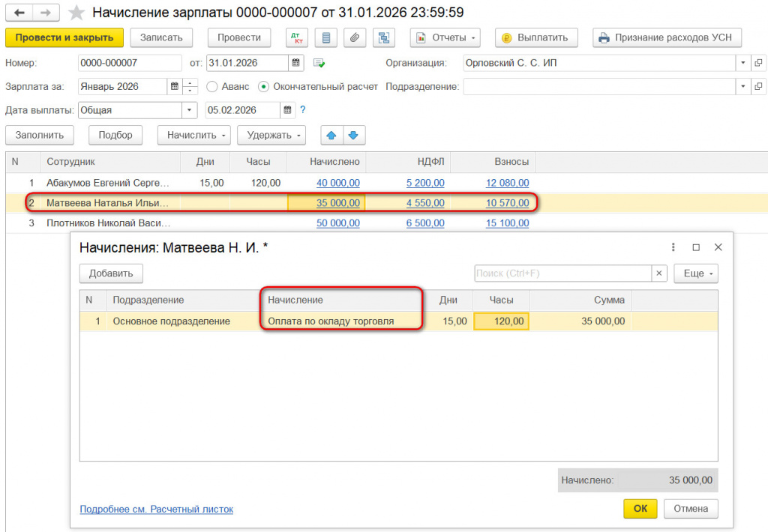Open Подробнее см. Расчетный листок link
This screenshot has height=532, width=768.
157,509
